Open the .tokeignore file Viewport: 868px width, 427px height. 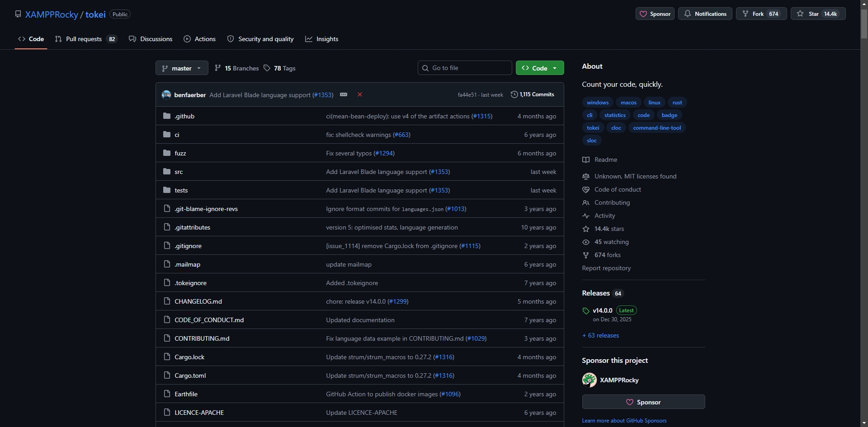190,283
